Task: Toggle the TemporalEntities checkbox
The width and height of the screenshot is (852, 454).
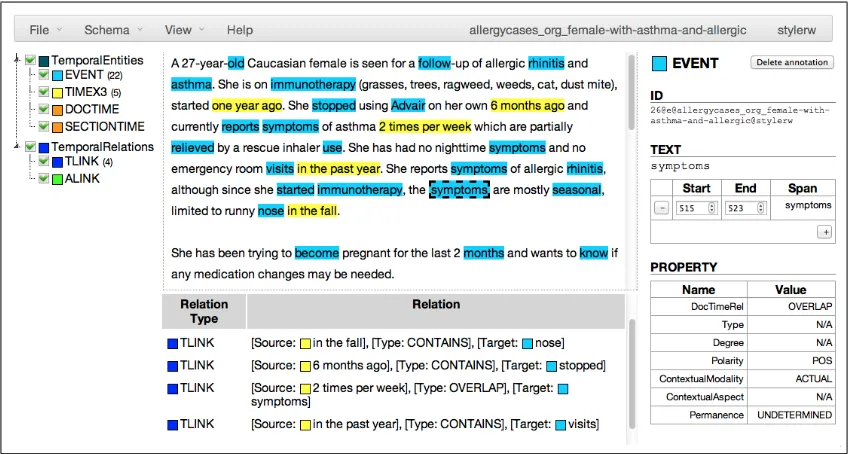Action: point(30,60)
